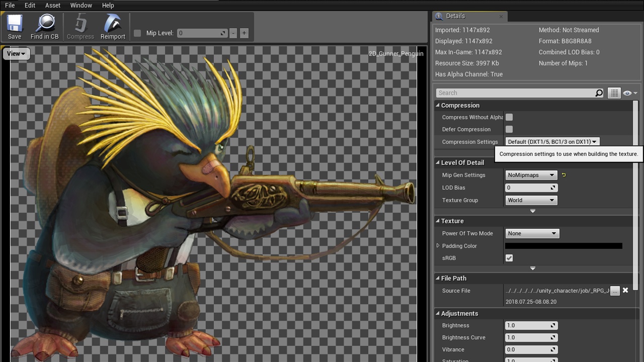Show advanced Level Of Detail options arrow

(533, 211)
